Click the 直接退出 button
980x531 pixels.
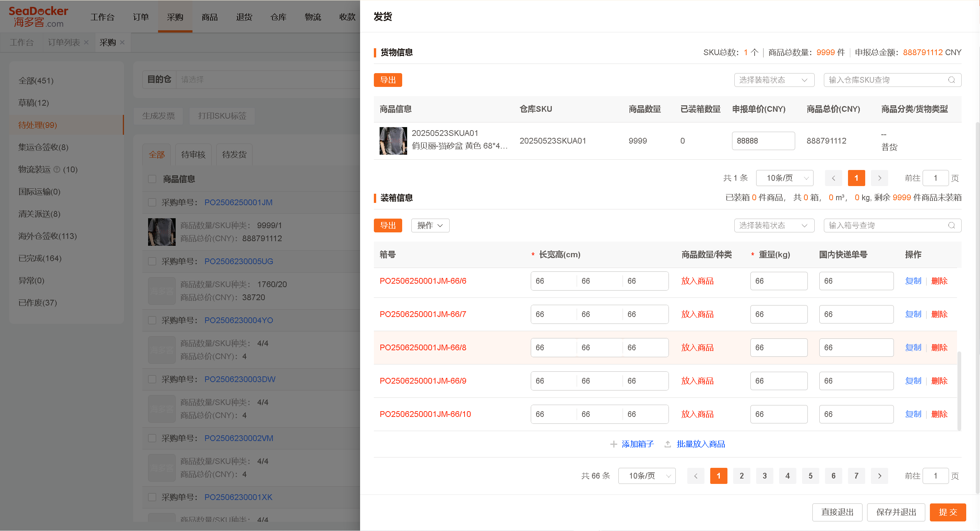pyautogui.click(x=837, y=512)
